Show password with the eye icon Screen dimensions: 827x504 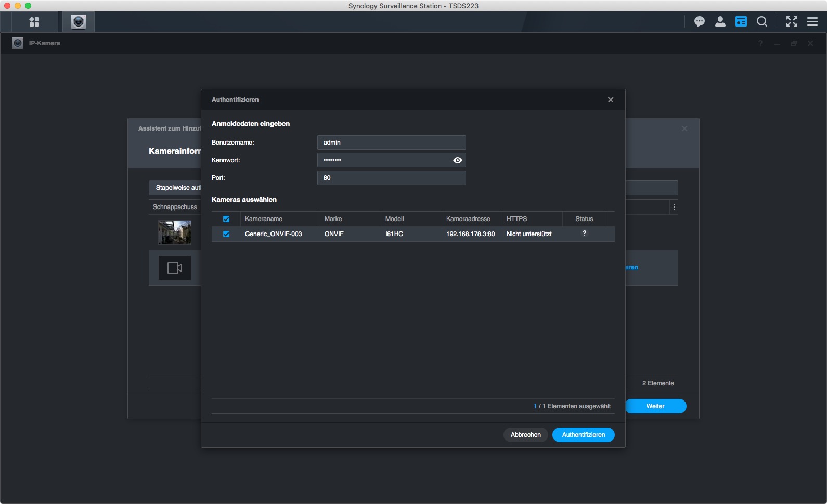click(458, 160)
